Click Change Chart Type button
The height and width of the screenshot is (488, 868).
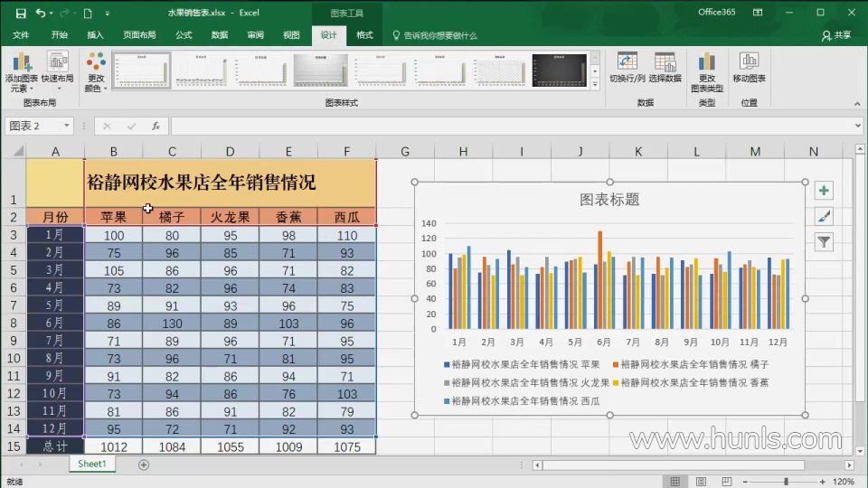[x=707, y=71]
